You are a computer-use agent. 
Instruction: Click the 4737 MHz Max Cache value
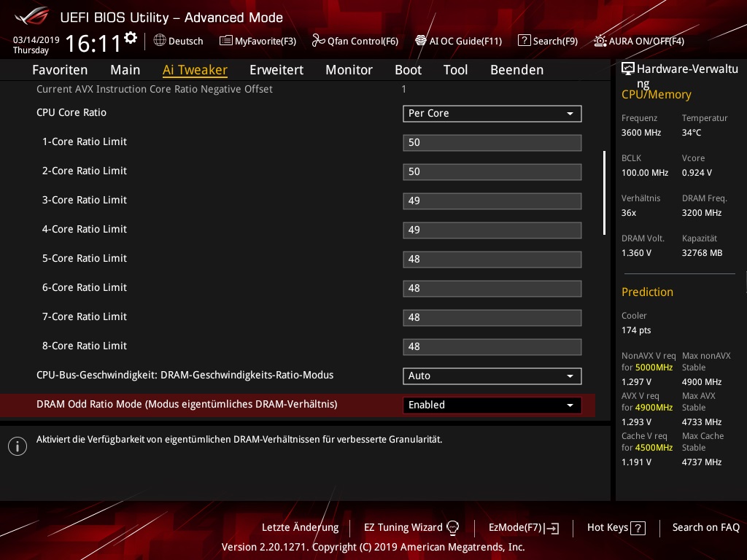point(702,462)
